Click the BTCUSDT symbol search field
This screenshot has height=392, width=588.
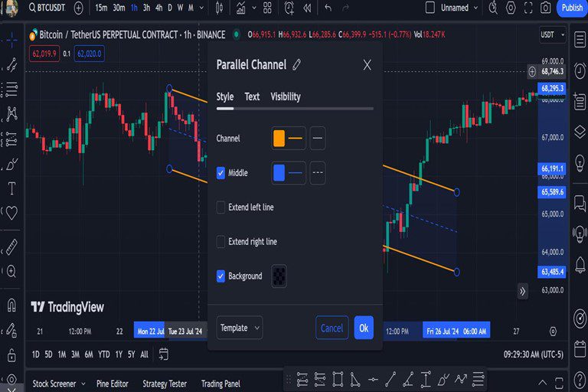[x=47, y=8]
